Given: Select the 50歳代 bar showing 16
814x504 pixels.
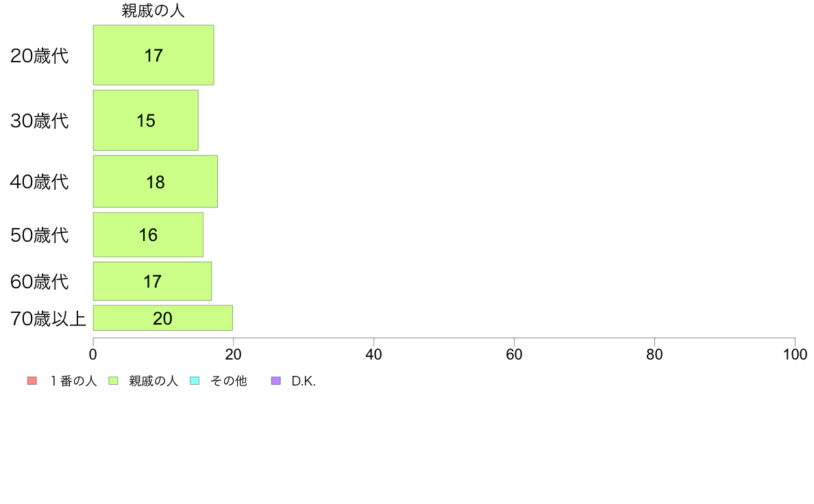Looking at the screenshot, I should [x=149, y=235].
